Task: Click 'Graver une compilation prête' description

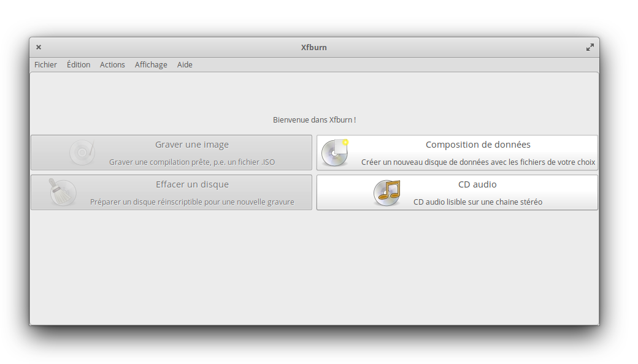Action: tap(192, 162)
